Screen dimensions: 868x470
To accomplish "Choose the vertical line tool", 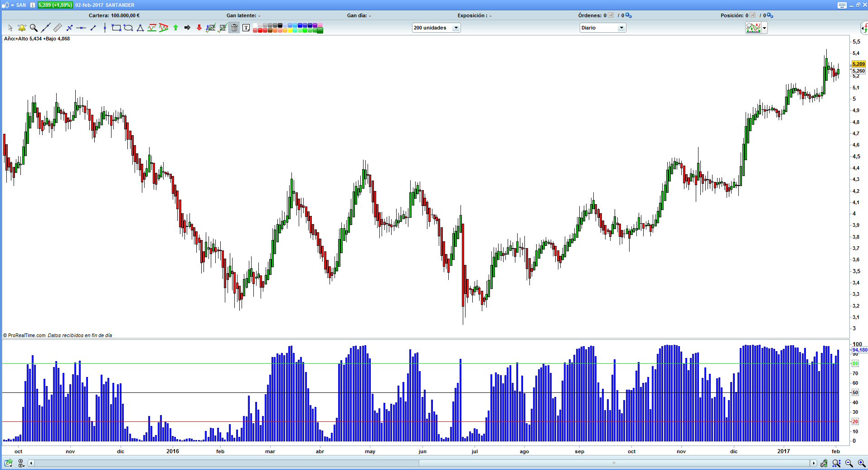I will point(105,28).
